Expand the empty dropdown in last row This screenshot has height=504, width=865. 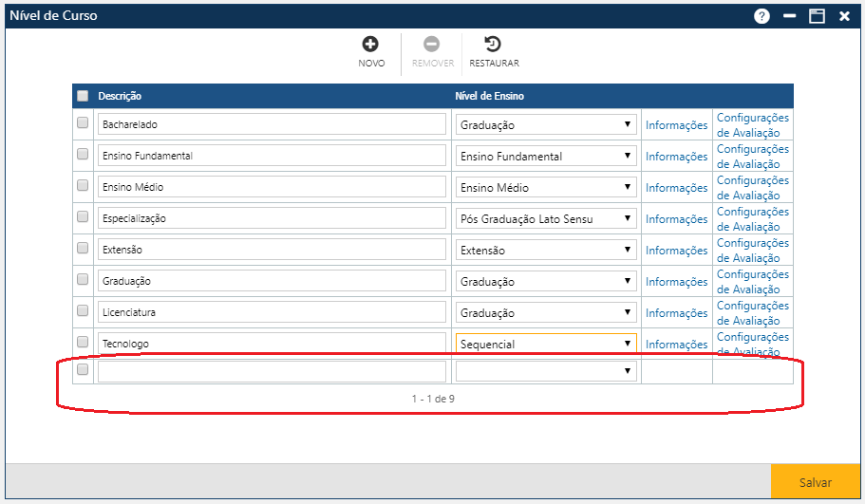[545, 371]
